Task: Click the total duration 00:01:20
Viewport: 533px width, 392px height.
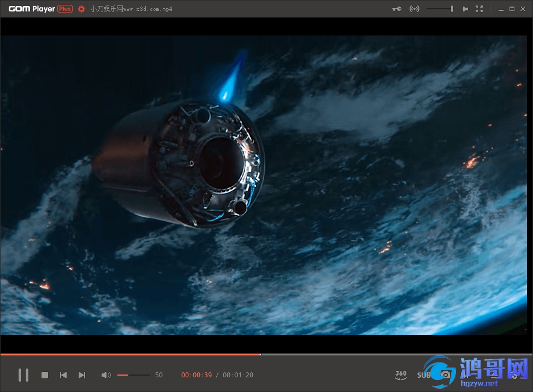Action: 238,375
